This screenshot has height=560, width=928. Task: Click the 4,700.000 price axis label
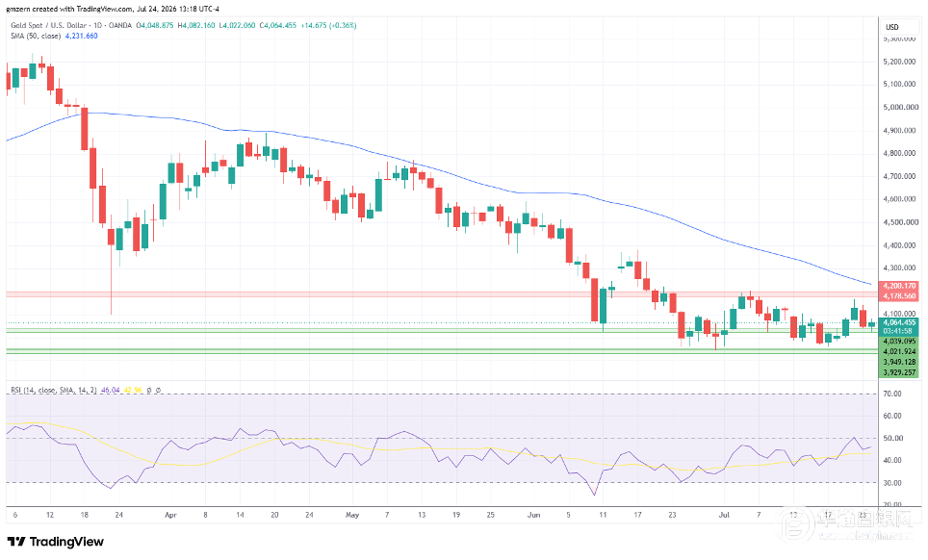click(x=900, y=176)
